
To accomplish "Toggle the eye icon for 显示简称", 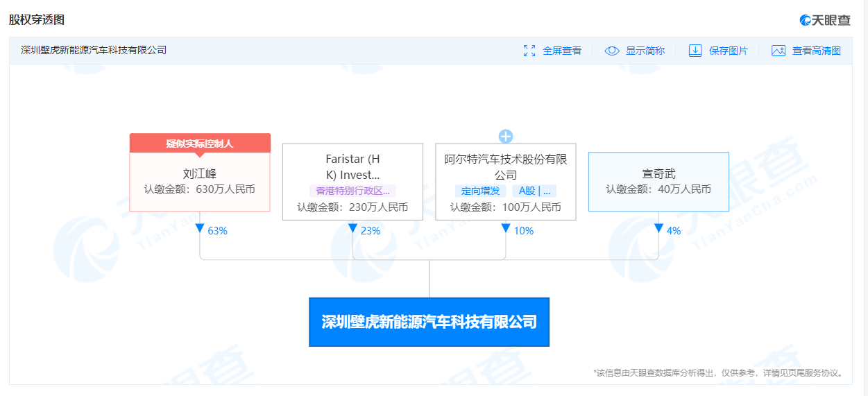I will pyautogui.click(x=612, y=51).
